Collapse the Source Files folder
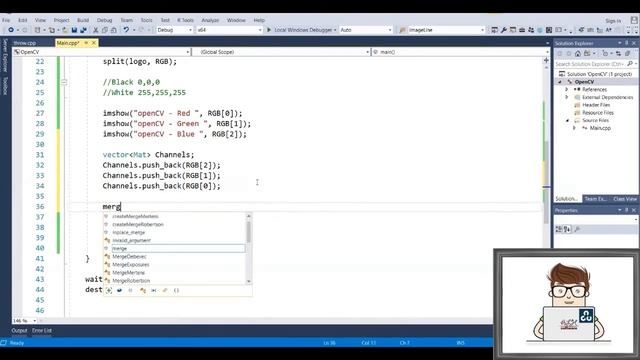This screenshot has height=360, width=640. (x=567, y=120)
